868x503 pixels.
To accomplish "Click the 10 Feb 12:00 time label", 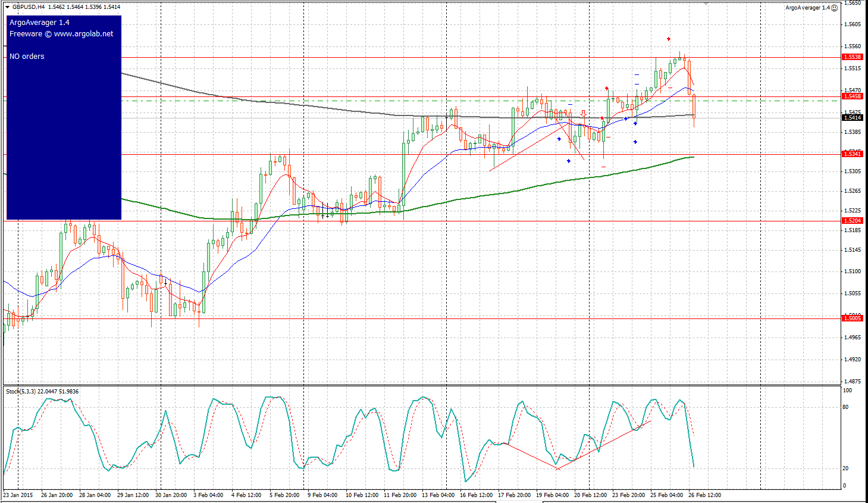I will pyautogui.click(x=362, y=495).
